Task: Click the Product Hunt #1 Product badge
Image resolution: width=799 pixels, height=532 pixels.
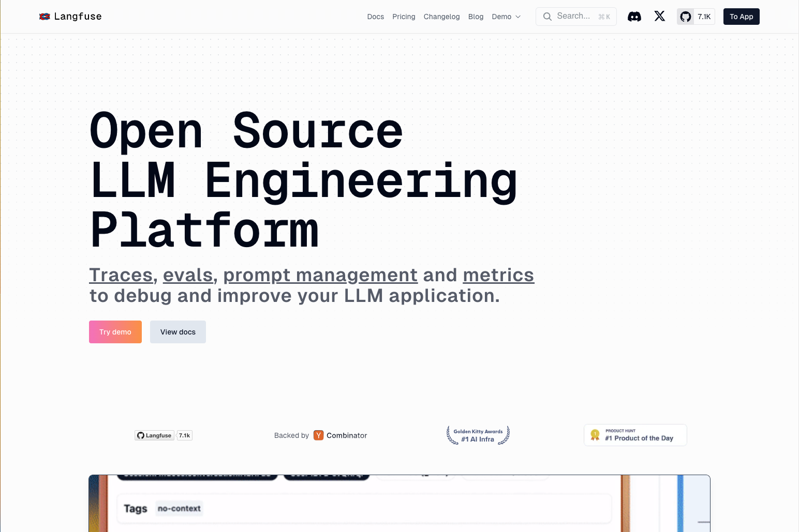Action: 635,435
